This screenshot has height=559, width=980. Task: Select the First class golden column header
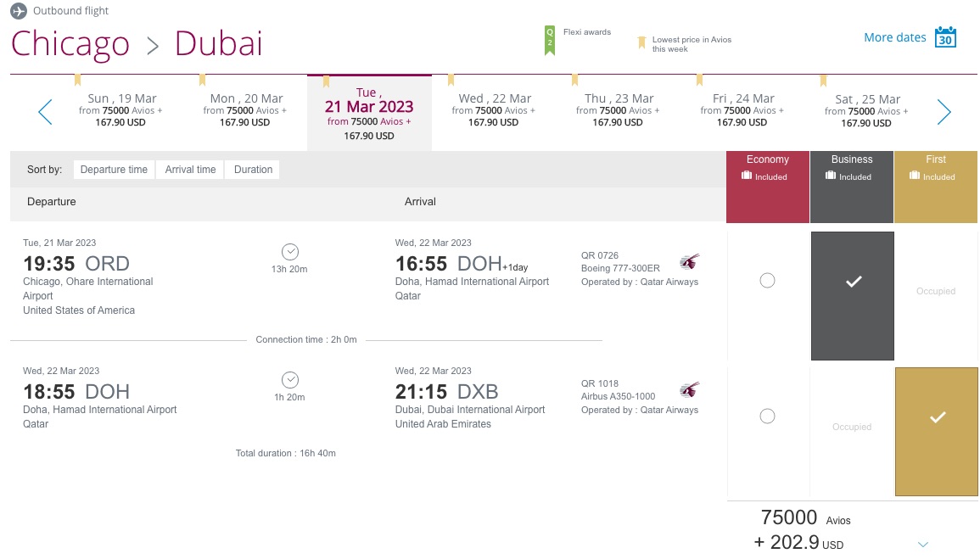pos(935,185)
